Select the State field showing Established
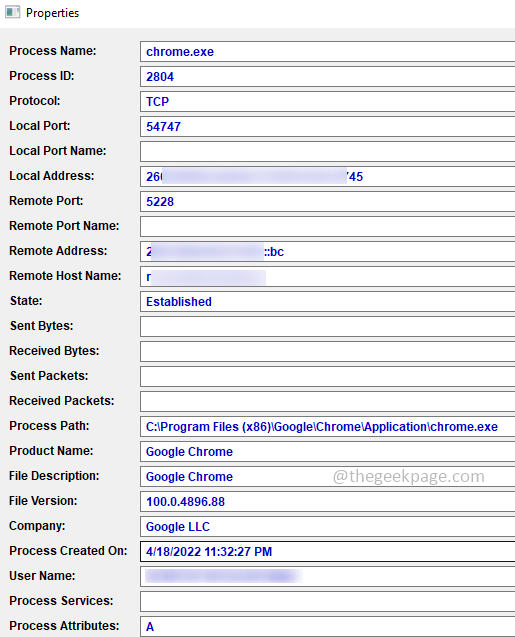Screen dimensions: 515x637 (x=327, y=301)
